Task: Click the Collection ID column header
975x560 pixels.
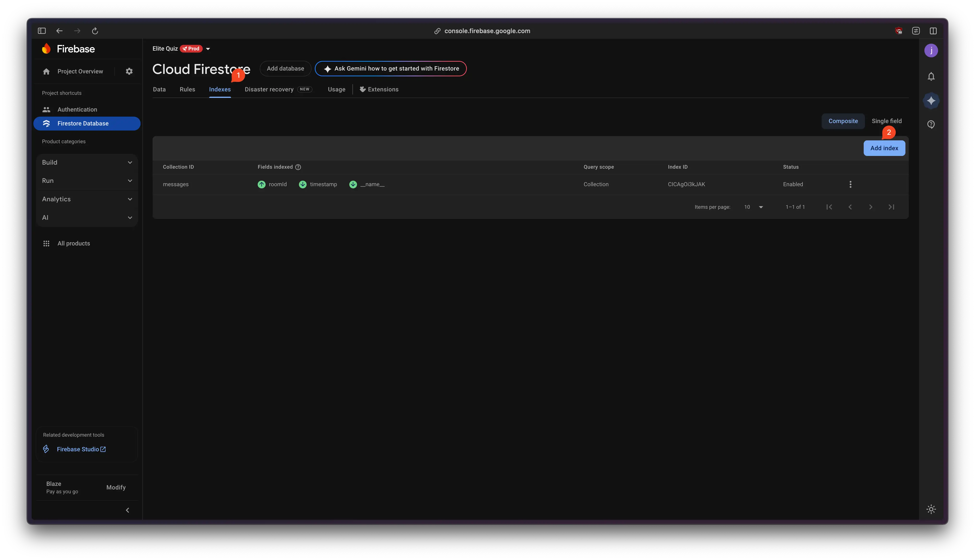Action: 178,167
